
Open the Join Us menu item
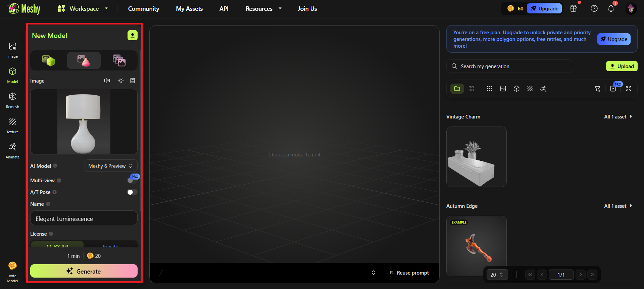coord(307,9)
